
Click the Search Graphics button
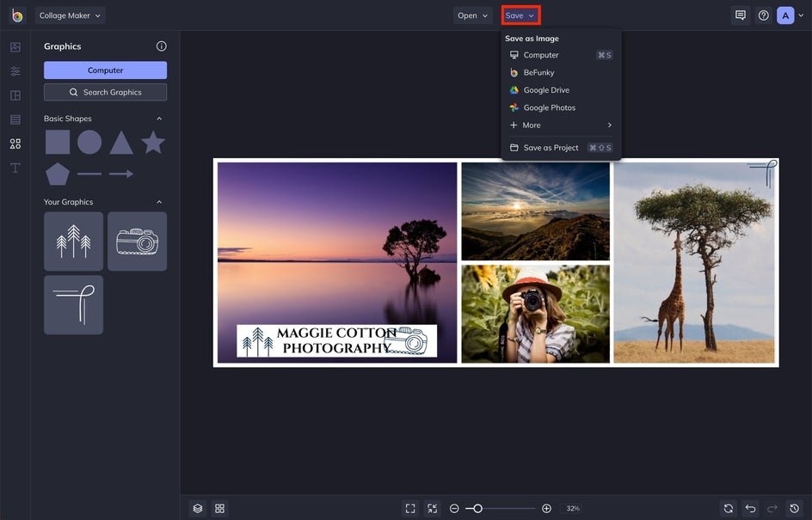(x=104, y=92)
